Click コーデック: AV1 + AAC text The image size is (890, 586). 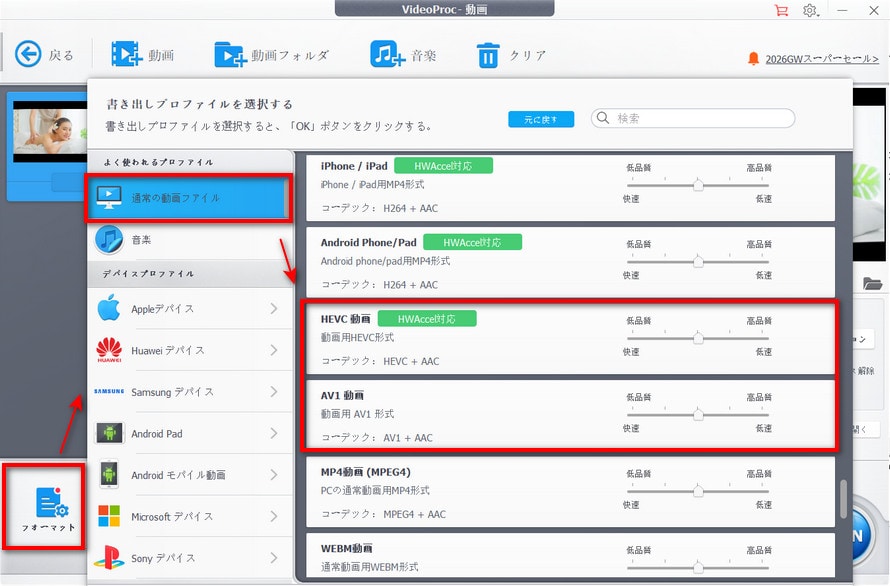377,438
